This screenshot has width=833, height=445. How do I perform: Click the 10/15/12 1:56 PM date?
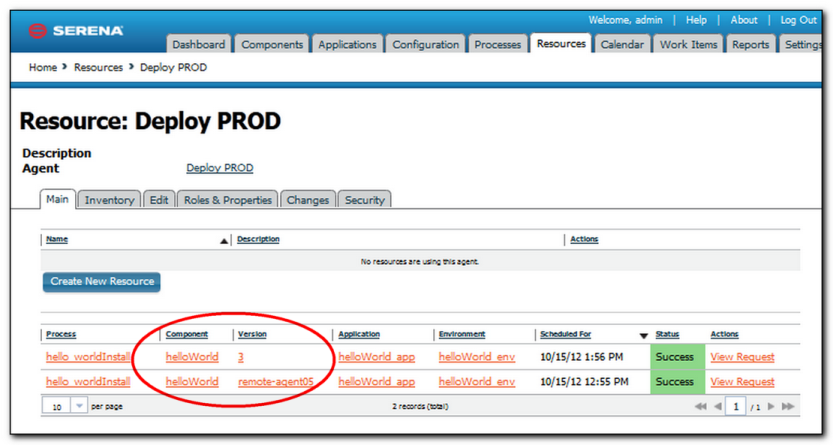581,357
